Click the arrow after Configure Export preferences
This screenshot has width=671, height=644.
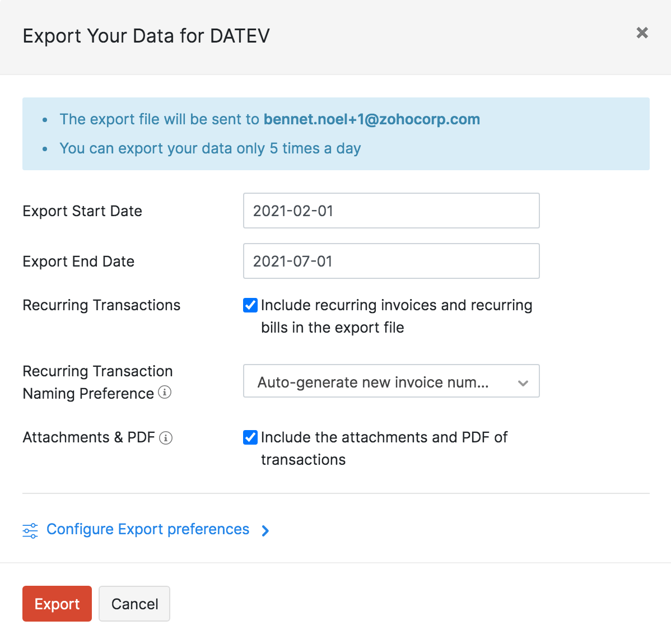tap(265, 531)
